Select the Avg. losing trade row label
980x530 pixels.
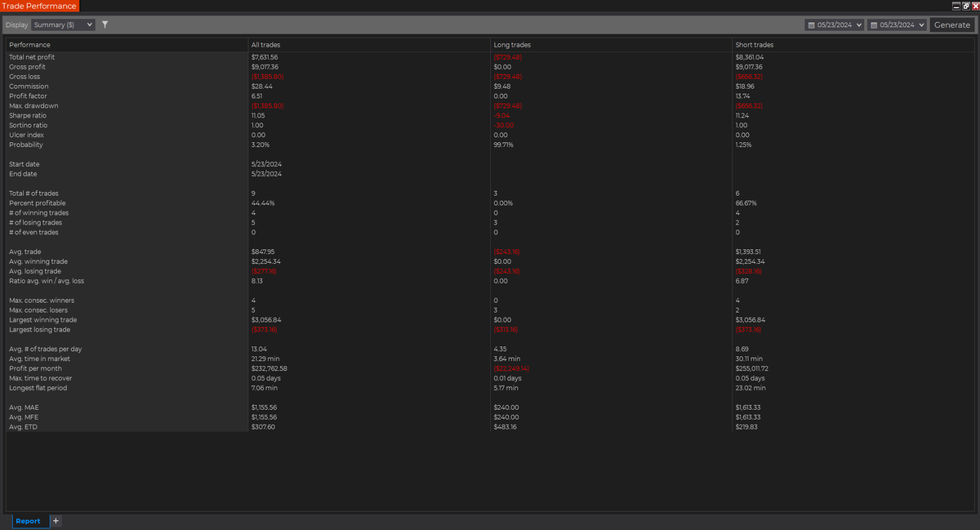pos(35,271)
